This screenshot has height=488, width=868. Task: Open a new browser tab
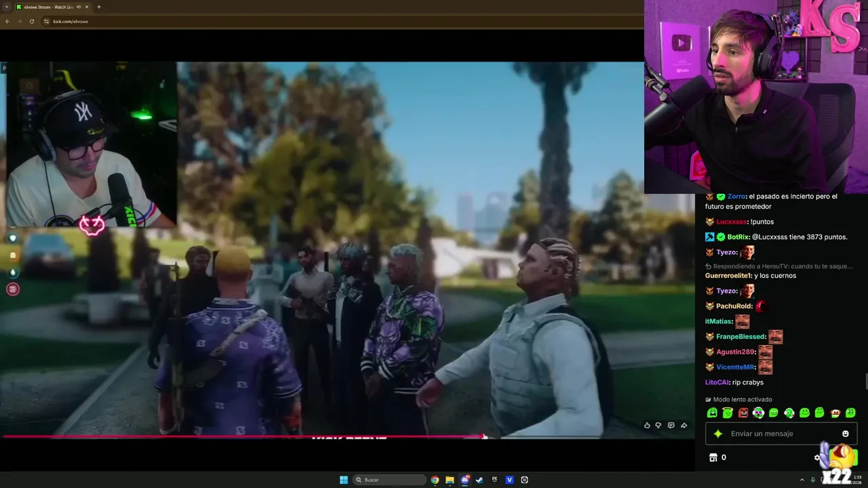coord(99,7)
